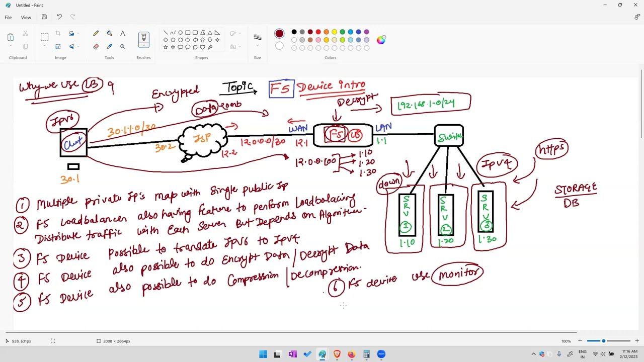Image resolution: width=644 pixels, height=362 pixels.
Task: Pick the black color swatch
Action: click(294, 32)
